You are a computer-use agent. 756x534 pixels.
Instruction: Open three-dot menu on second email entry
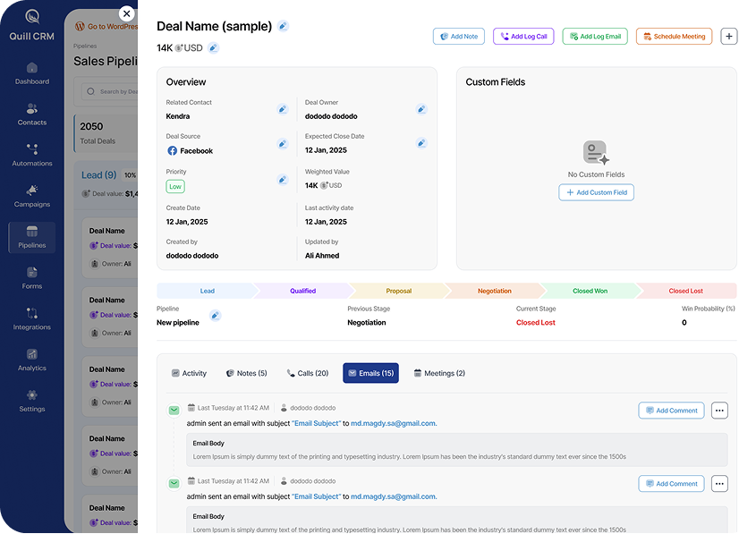tap(719, 484)
